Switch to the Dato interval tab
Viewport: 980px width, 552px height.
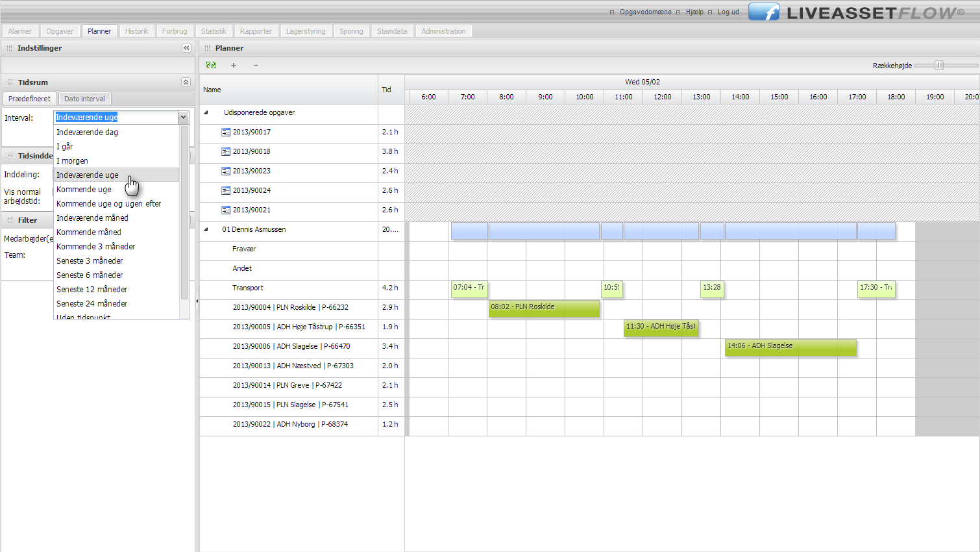point(84,99)
